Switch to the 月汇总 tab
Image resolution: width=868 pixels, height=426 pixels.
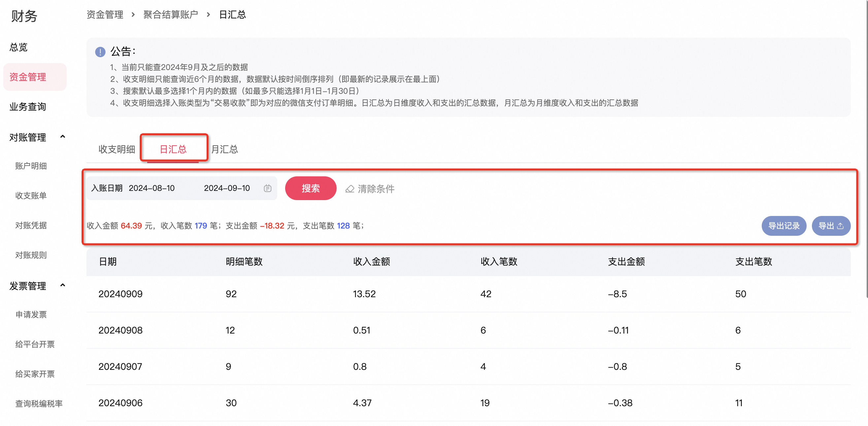tap(225, 149)
